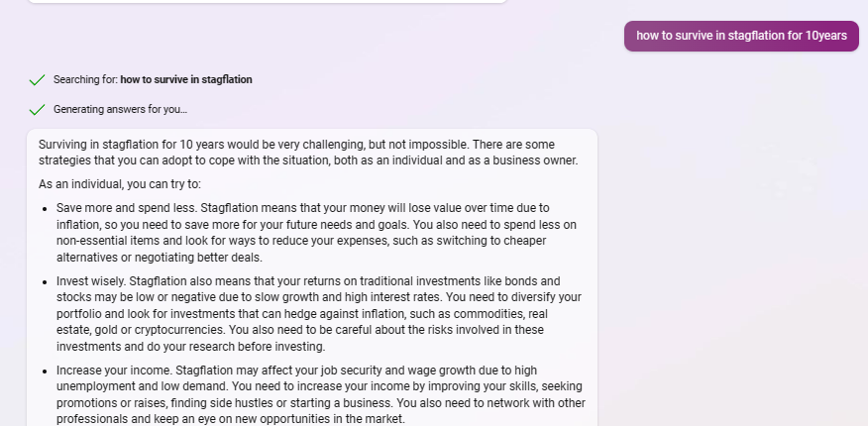Click the 'Generating answers for you…' status text

(120, 109)
